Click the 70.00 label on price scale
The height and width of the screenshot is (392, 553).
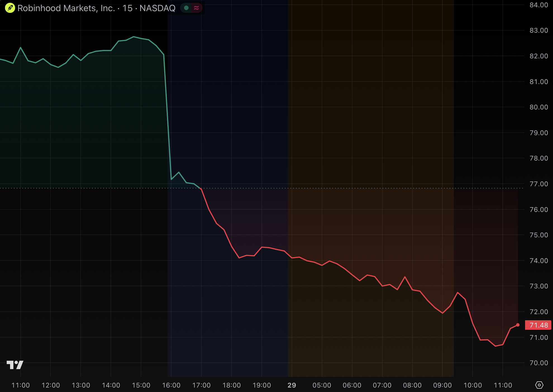539,363
